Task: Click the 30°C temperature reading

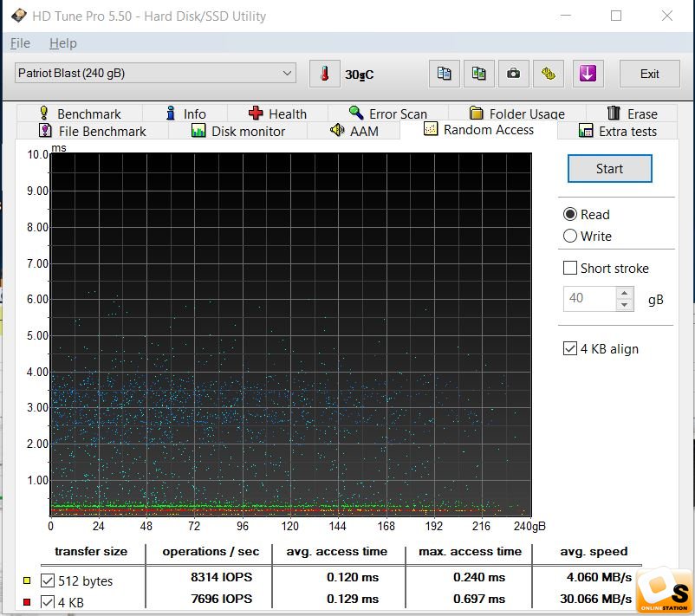Action: coord(359,75)
